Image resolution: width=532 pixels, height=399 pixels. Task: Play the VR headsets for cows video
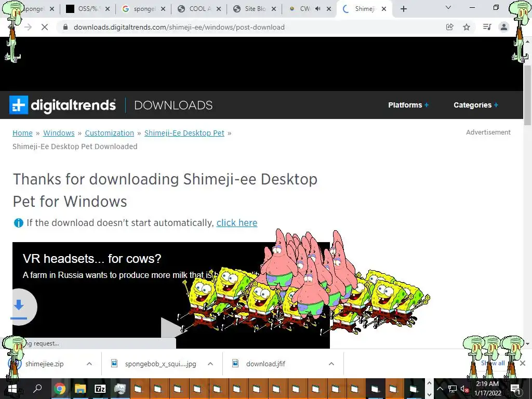[171, 328]
